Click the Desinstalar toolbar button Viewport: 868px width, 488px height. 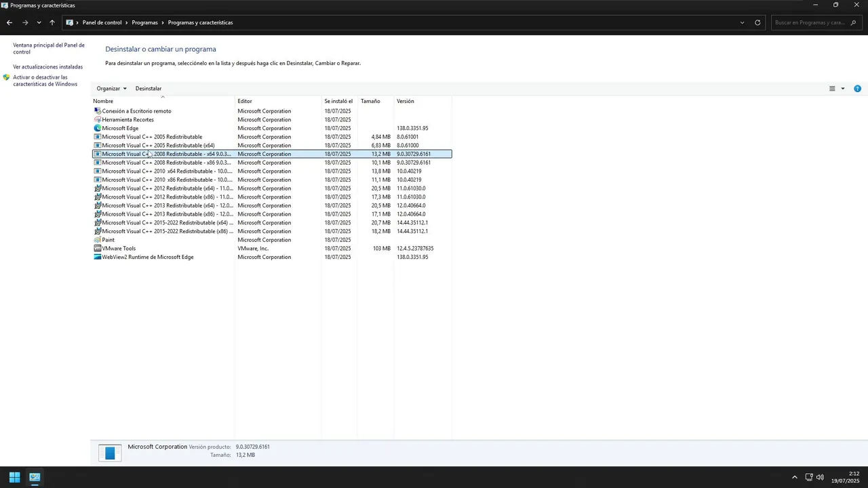149,88
